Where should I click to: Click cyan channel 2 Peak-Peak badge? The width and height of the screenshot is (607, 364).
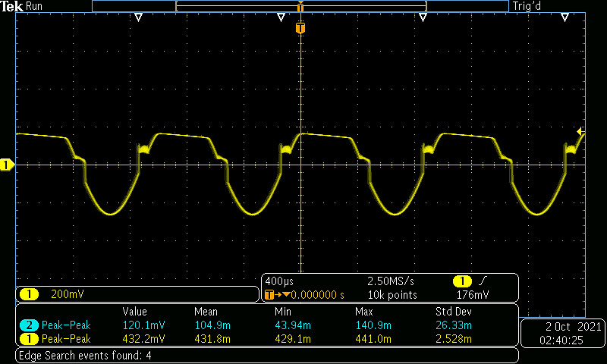[x=29, y=325]
